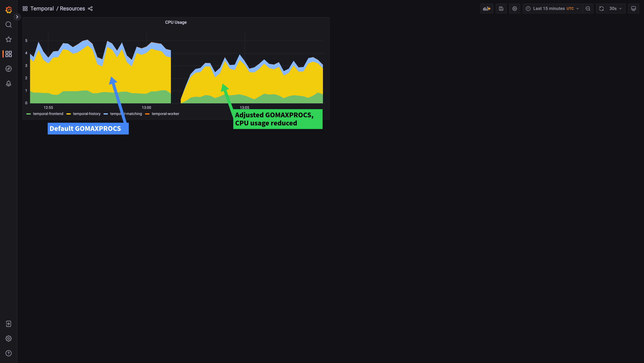Click the 12:55 time axis label
644x363 pixels.
tap(48, 107)
